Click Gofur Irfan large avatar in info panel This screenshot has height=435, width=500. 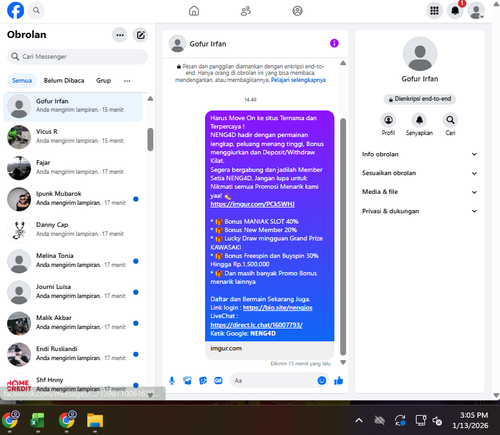pyautogui.click(x=420, y=54)
